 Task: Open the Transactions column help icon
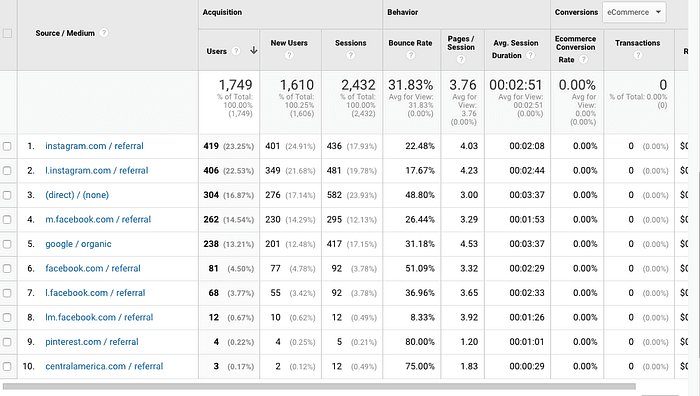click(638, 55)
